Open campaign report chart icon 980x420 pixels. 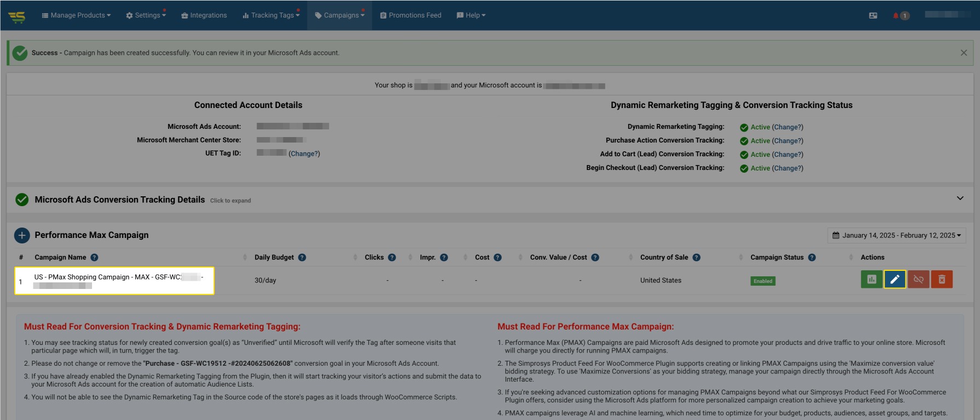tap(872, 279)
